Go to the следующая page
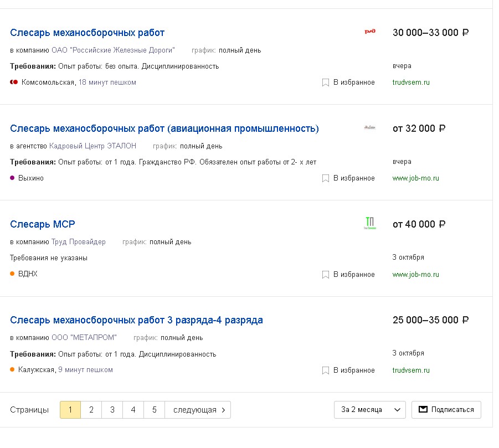Image resolution: width=499 pixels, height=448 pixels. [x=198, y=410]
